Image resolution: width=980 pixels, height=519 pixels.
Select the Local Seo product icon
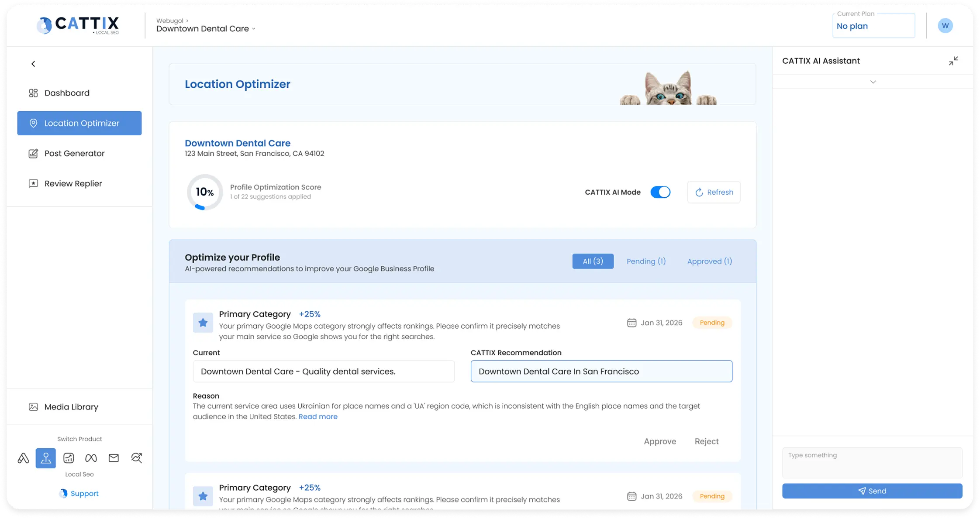[46, 458]
